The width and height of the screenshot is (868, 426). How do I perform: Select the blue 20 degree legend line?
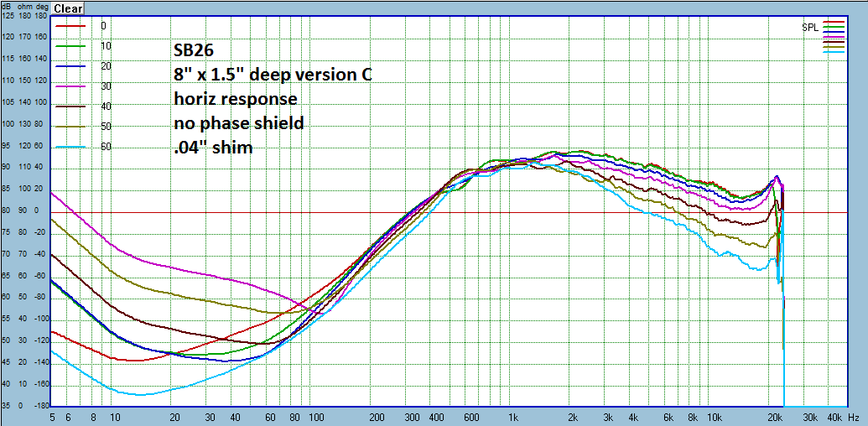[70, 66]
